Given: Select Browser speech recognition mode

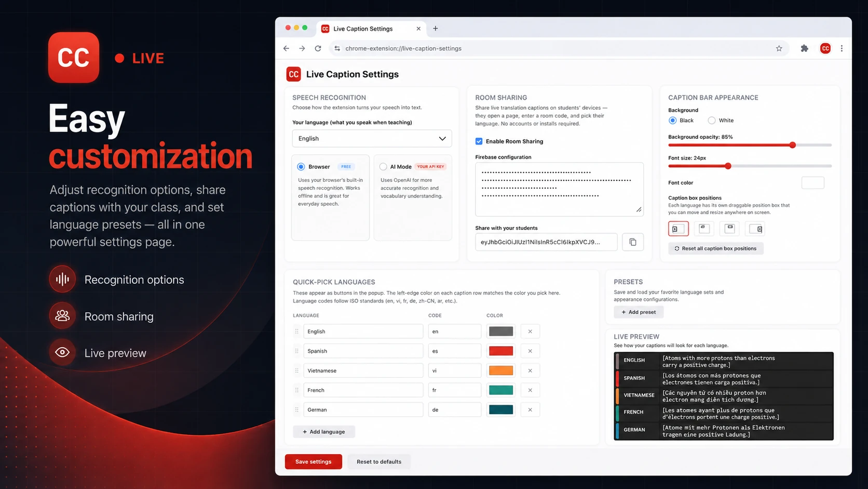Looking at the screenshot, I should coord(301,167).
